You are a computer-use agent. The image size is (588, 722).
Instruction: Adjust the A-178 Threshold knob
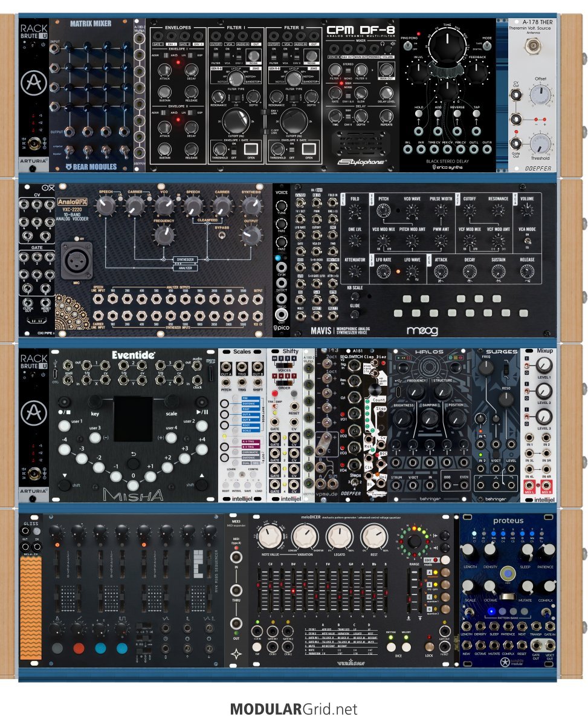click(x=540, y=143)
